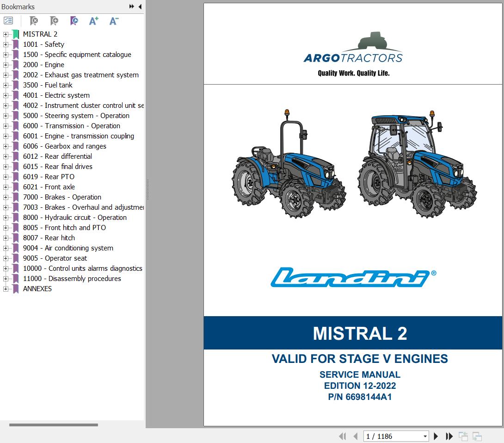Go to first page button
Image resolution: width=504 pixels, height=443 pixels.
point(342,436)
